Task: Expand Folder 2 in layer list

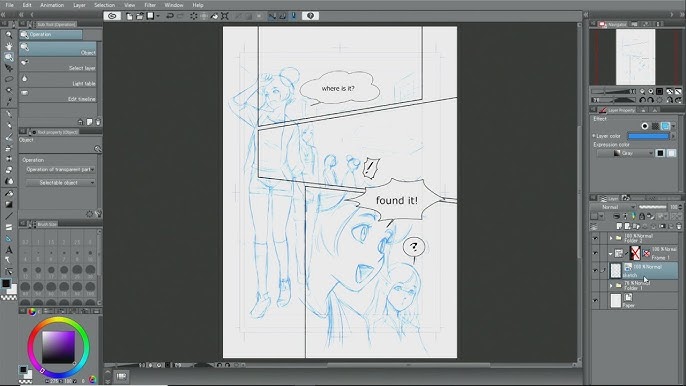Action: pos(611,239)
